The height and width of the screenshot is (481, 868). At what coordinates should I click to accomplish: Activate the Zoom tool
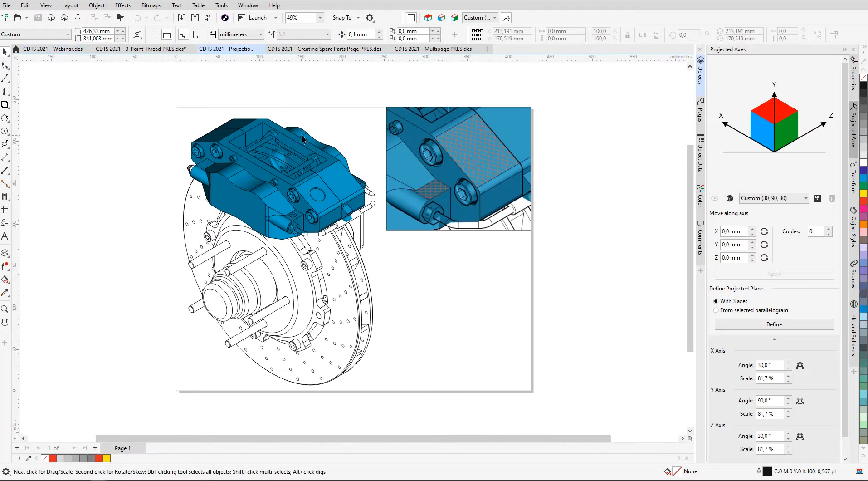tap(5, 309)
